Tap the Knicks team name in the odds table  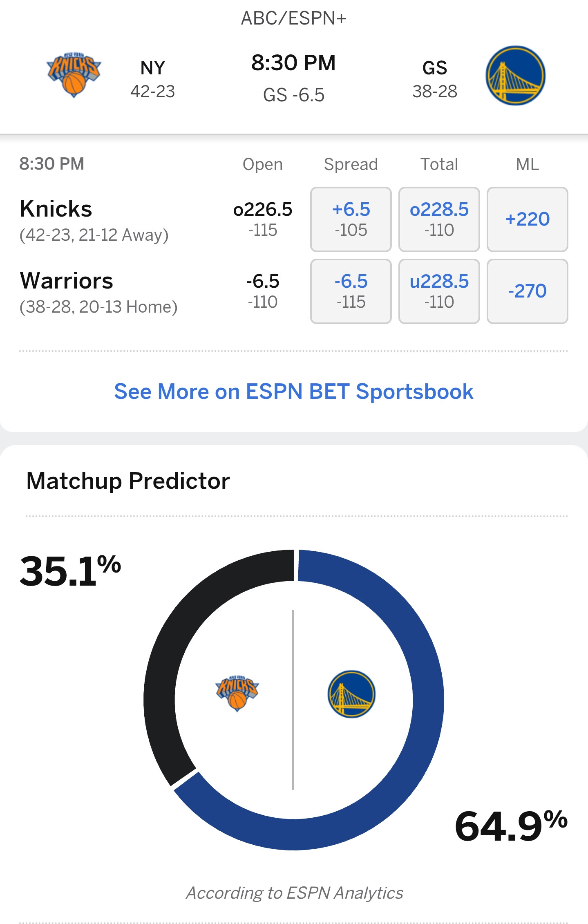pos(56,209)
